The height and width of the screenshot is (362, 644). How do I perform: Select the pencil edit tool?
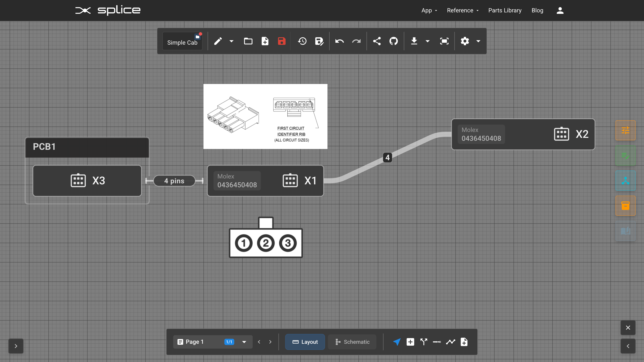[218, 41]
